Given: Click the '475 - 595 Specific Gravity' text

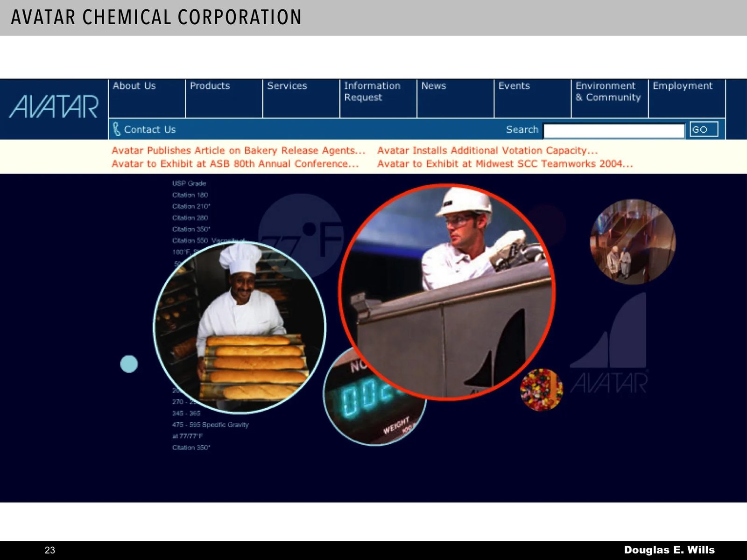Looking at the screenshot, I should 210,425.
